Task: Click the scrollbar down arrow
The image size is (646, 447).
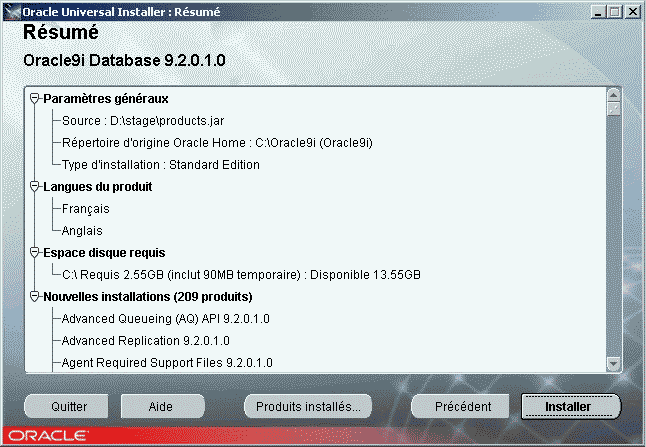Action: (x=614, y=364)
